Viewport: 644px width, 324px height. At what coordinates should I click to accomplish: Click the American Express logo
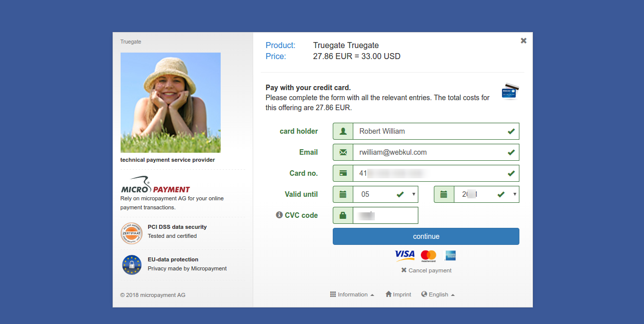(450, 255)
